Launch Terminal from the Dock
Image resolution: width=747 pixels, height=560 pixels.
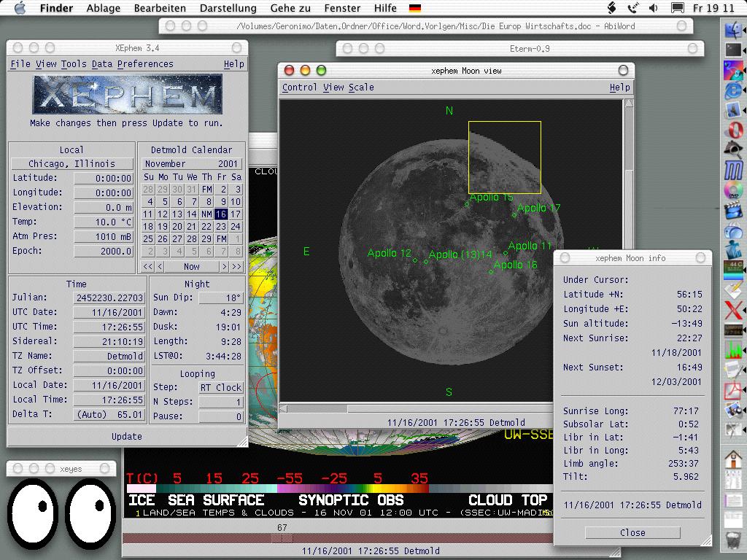734,50
